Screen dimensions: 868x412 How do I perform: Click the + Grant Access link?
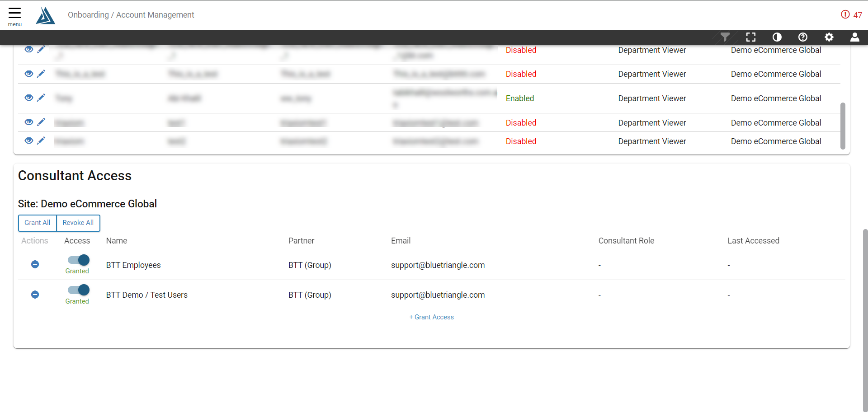pyautogui.click(x=432, y=317)
